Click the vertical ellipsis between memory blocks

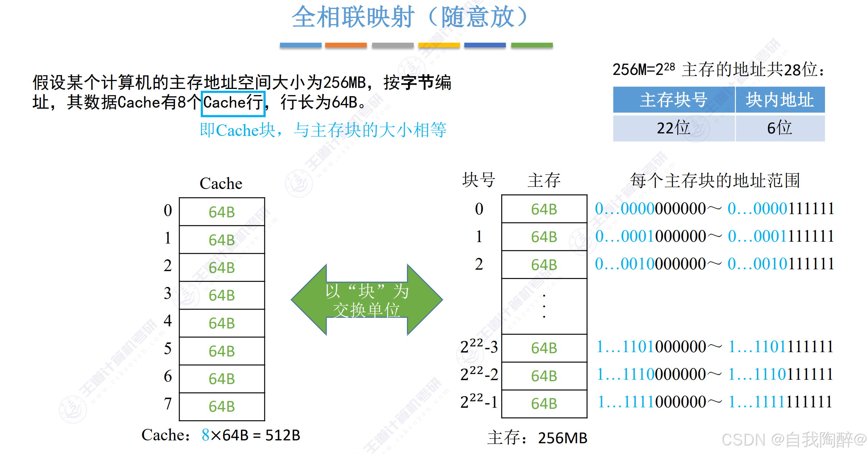coord(544,307)
